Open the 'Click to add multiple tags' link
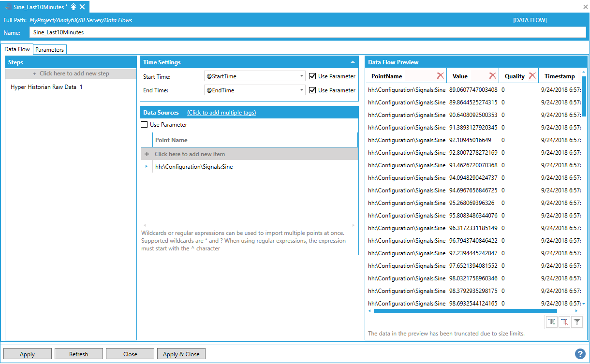This screenshot has width=590, height=364. [221, 113]
